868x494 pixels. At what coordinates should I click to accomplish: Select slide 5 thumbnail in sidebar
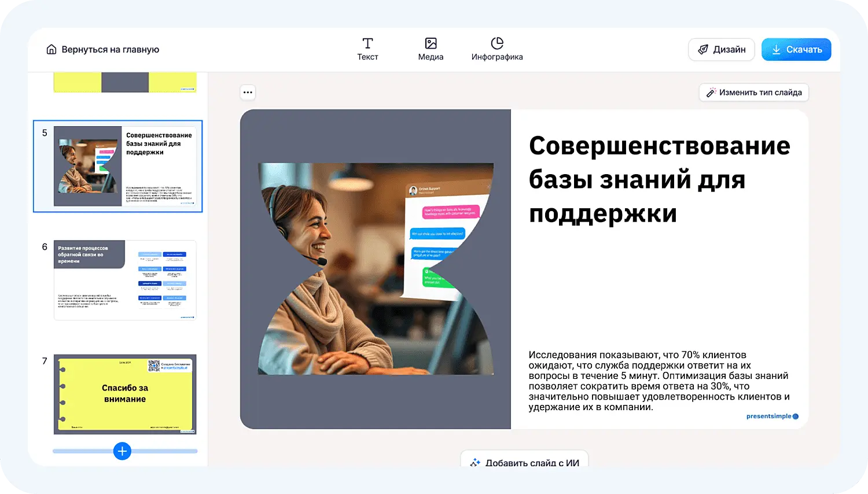tap(124, 167)
